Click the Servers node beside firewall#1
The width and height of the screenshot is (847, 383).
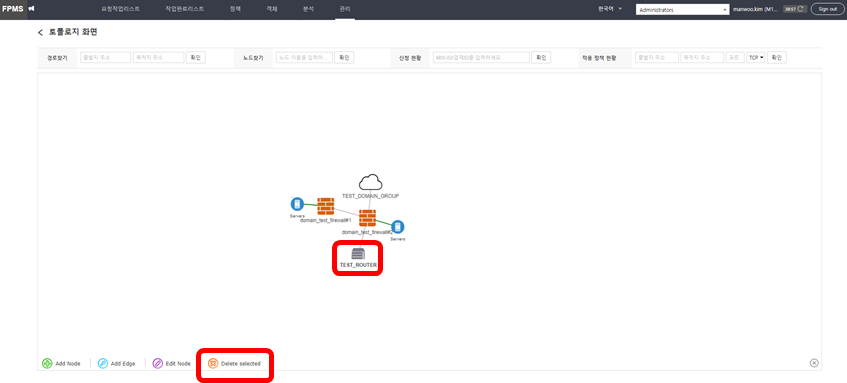(297, 204)
